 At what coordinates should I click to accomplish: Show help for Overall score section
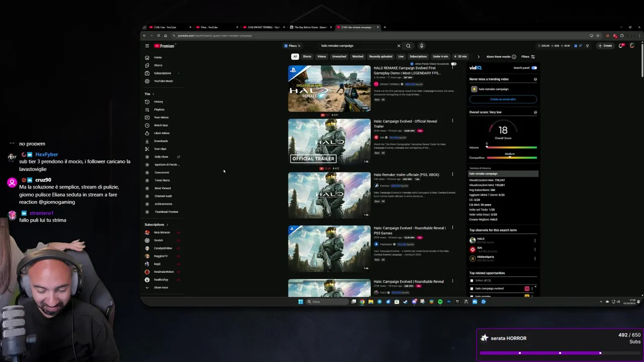tap(535, 112)
